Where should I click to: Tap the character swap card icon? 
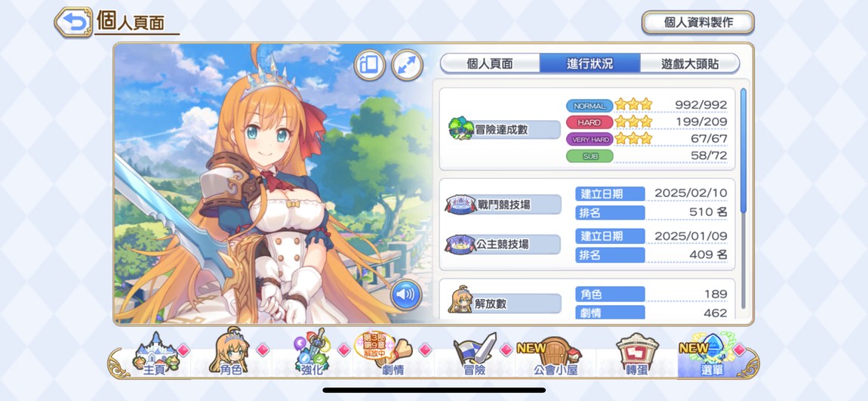click(370, 65)
